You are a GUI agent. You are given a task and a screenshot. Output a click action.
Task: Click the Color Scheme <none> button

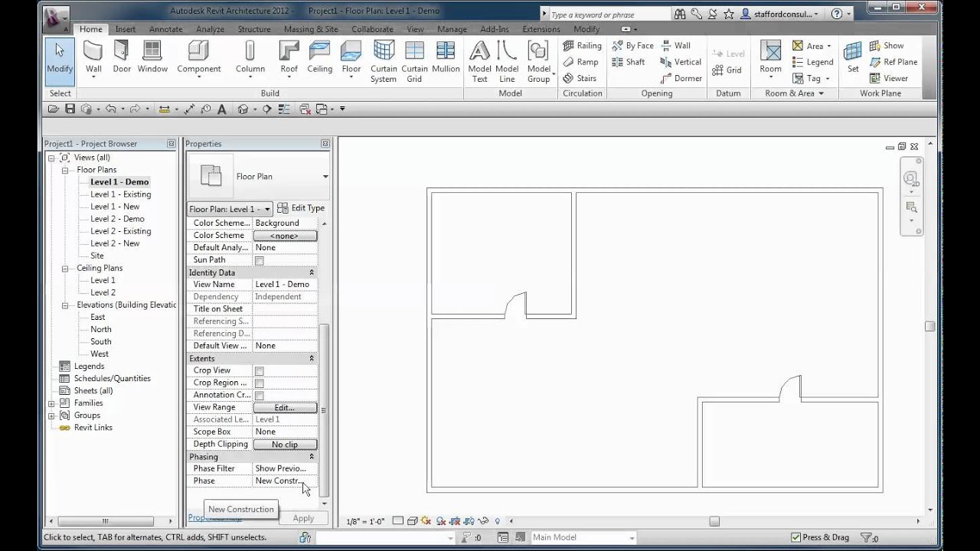click(x=285, y=236)
